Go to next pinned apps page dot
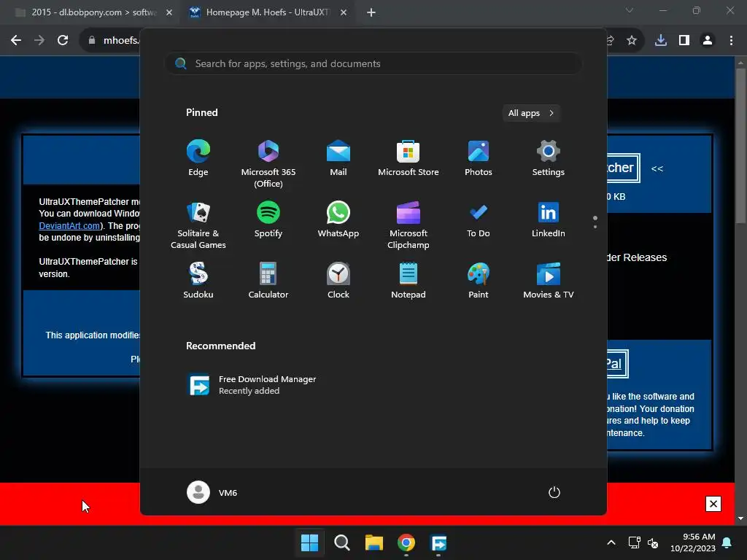The height and width of the screenshot is (560, 747). pos(595,227)
